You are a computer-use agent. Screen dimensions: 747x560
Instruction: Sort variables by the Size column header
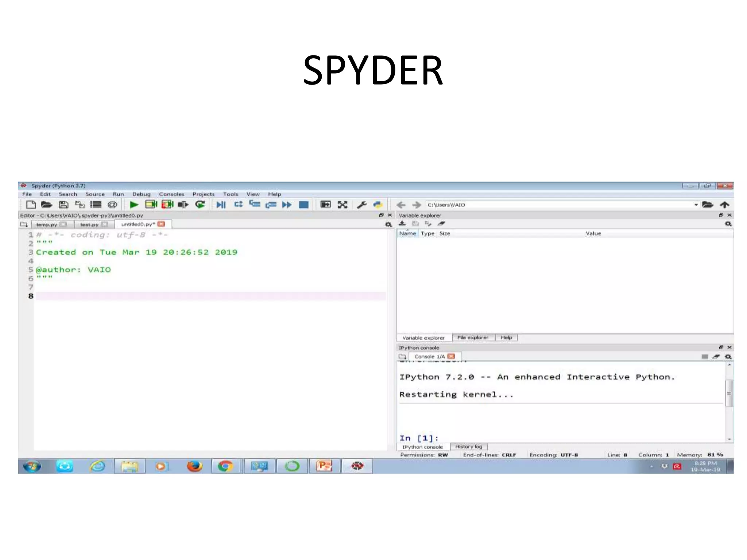pyautogui.click(x=445, y=233)
